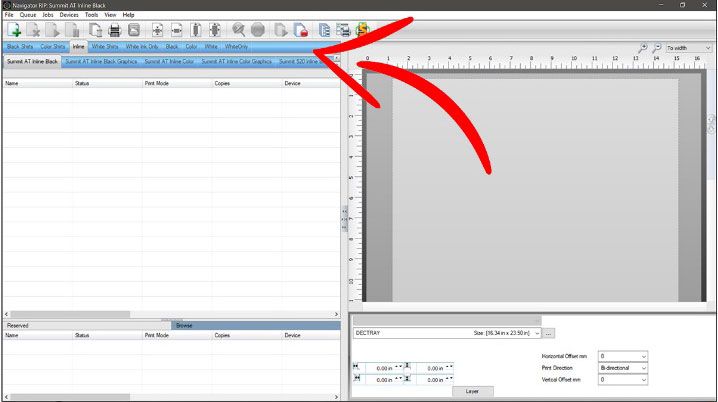Screen dimensions: 718x402
Task: Click the page icon with red badge
Action: click(299, 30)
